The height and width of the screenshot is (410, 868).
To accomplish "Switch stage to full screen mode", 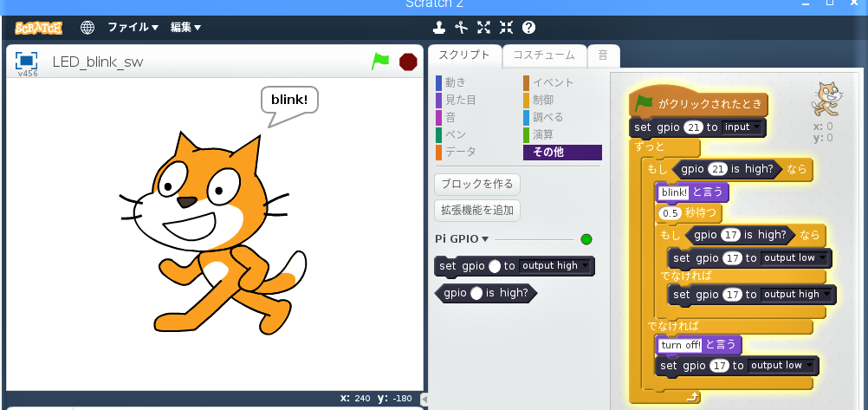I will (27, 61).
